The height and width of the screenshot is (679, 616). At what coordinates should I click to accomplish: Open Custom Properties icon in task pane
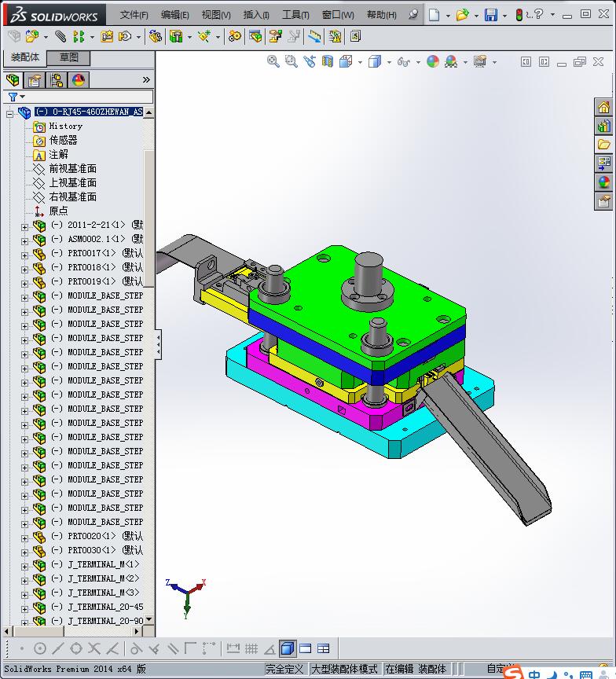[603, 201]
